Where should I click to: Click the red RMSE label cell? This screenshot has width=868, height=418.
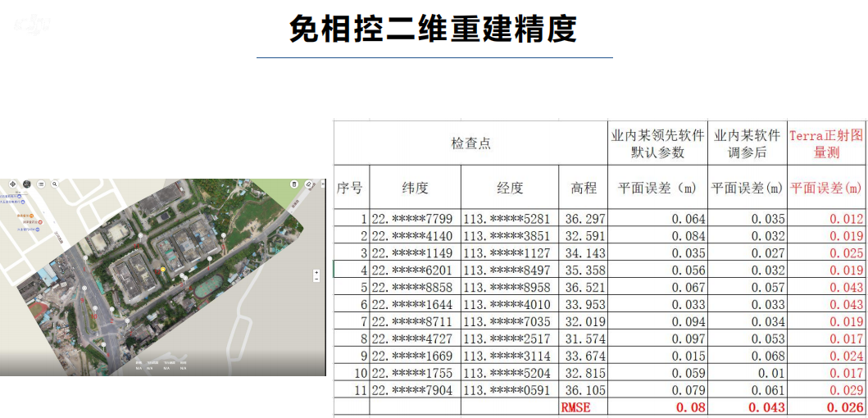(x=584, y=407)
